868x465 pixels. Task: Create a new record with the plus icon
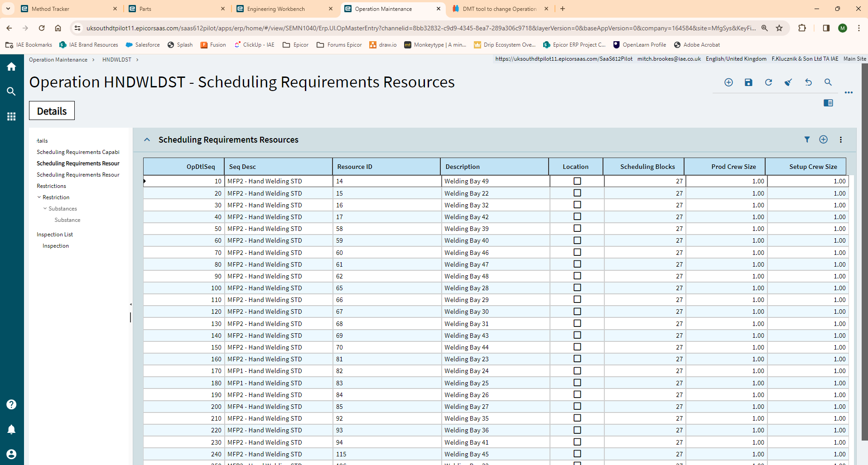[x=728, y=82]
